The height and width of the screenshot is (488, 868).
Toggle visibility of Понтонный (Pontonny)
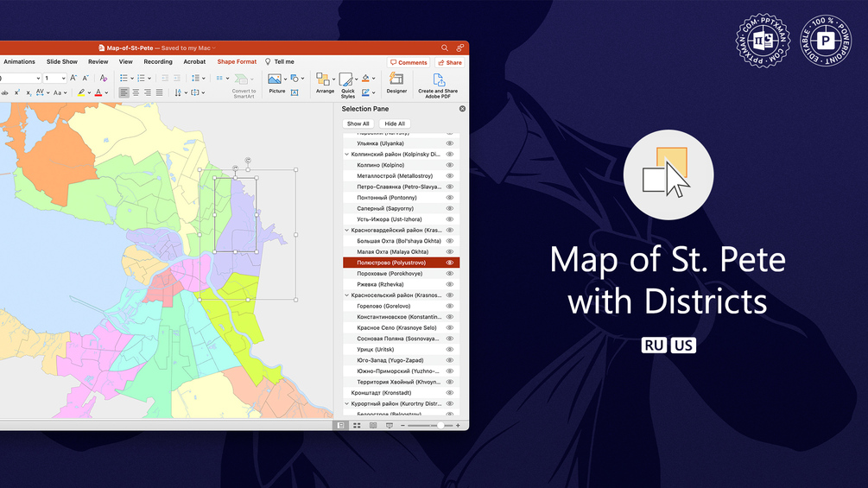coord(449,198)
